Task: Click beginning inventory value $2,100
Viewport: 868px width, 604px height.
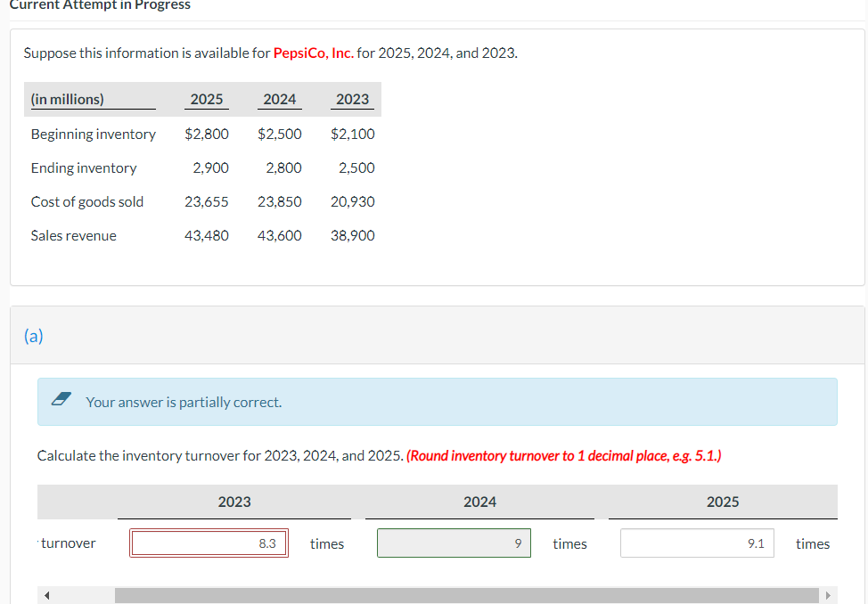Action: (x=353, y=134)
